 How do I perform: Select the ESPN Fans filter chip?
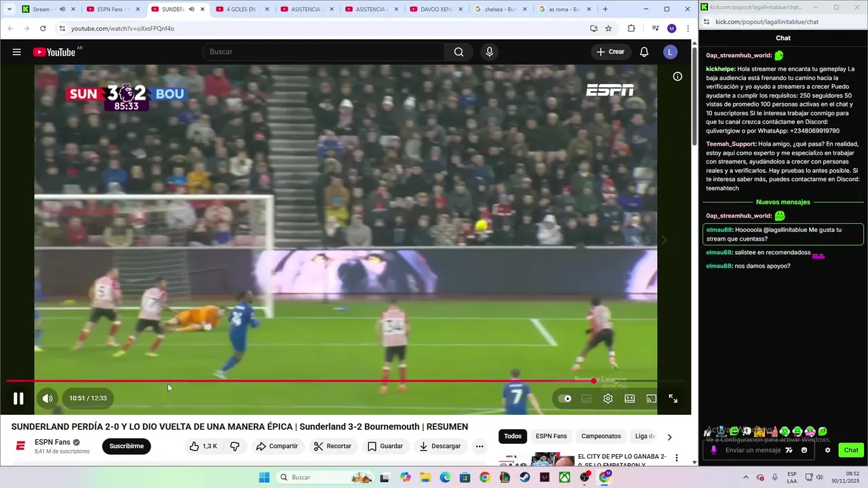click(551, 436)
